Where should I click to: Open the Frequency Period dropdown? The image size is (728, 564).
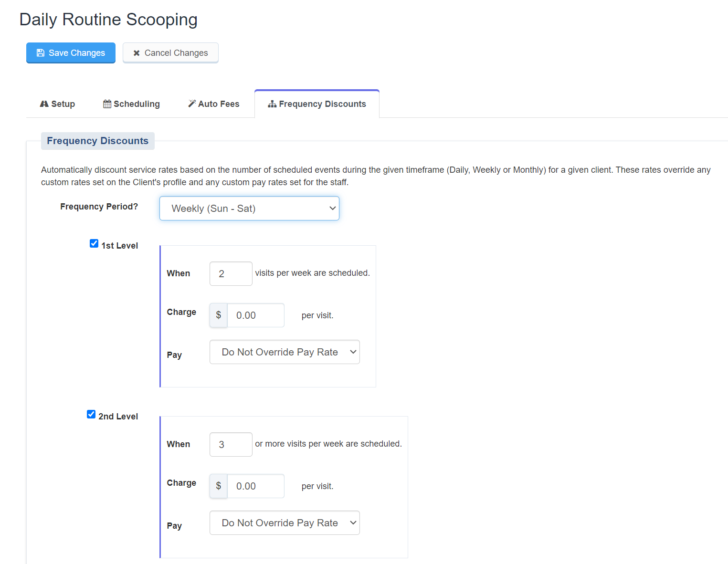249,209
